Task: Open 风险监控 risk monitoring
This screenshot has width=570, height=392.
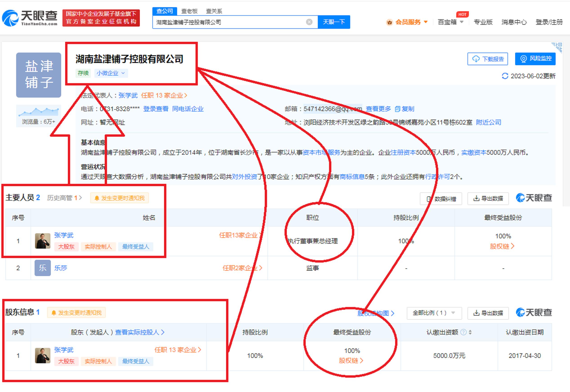Action: [536, 59]
